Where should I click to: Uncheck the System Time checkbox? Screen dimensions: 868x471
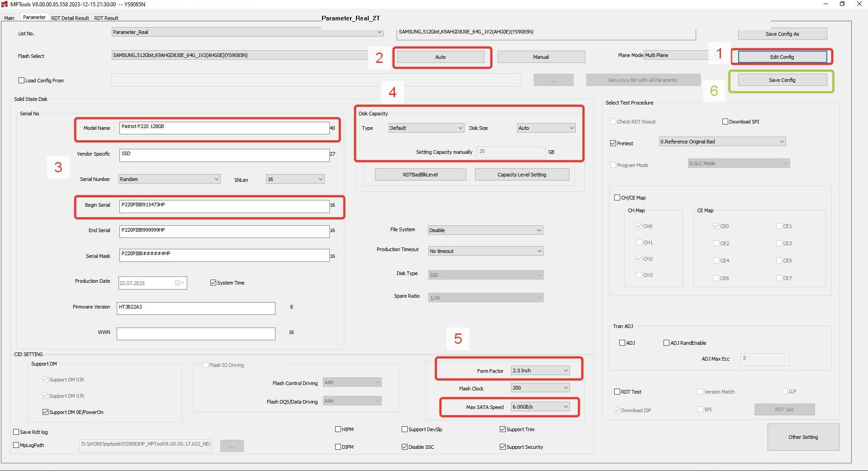[x=213, y=283]
